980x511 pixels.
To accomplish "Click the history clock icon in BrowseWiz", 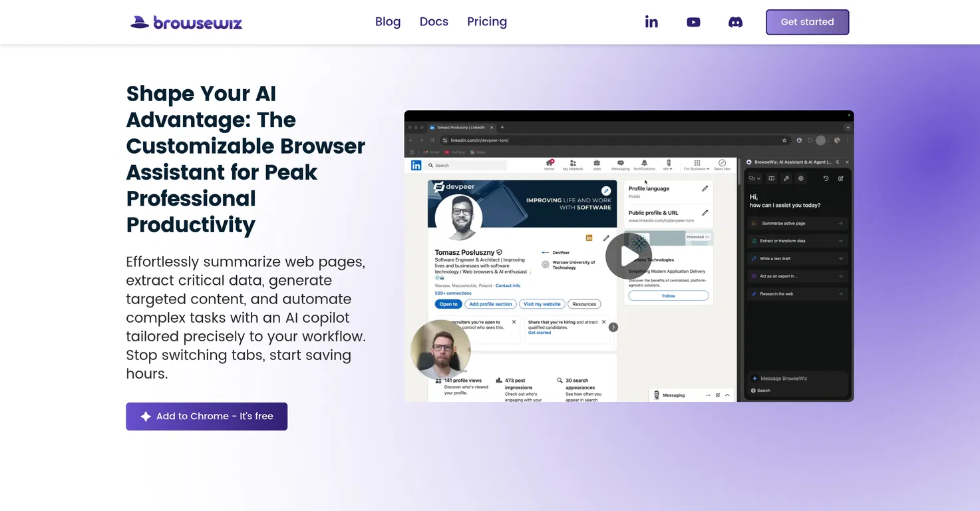I will coord(826,178).
